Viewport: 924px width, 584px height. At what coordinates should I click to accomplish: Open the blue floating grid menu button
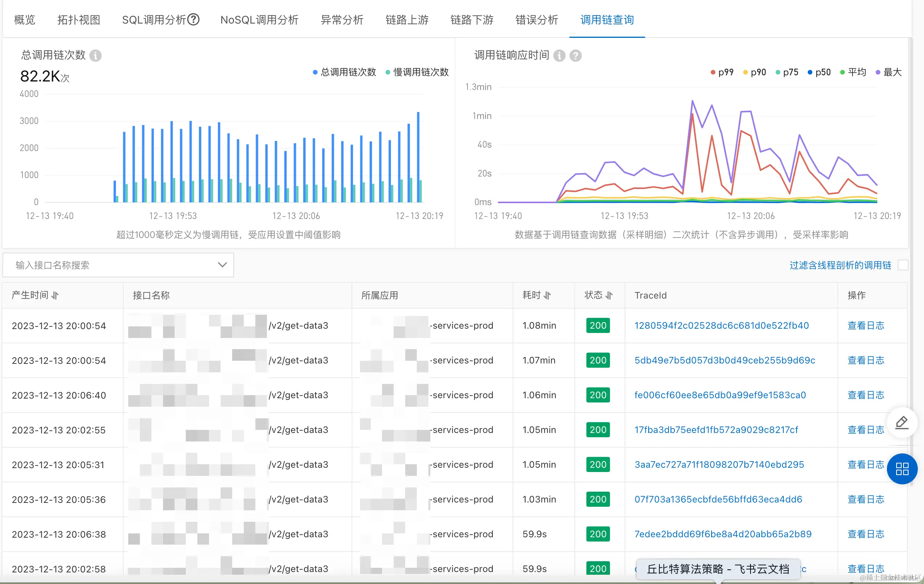[902, 469]
